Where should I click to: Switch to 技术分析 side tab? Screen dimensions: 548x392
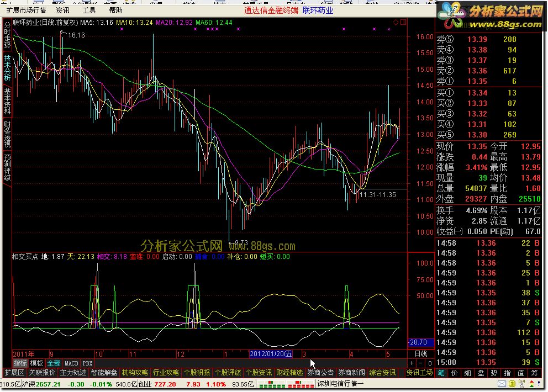click(7, 68)
